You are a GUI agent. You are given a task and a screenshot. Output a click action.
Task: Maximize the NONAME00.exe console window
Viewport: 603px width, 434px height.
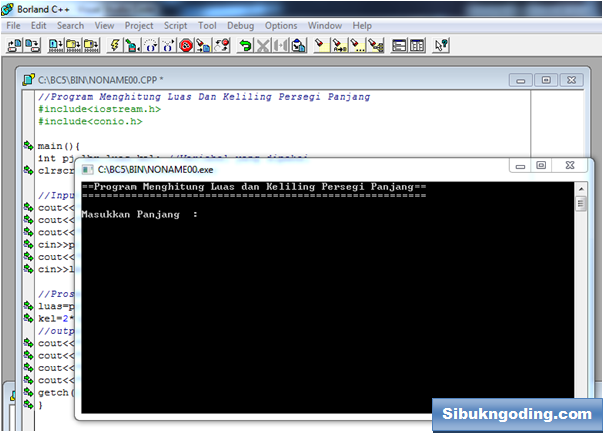click(541, 166)
